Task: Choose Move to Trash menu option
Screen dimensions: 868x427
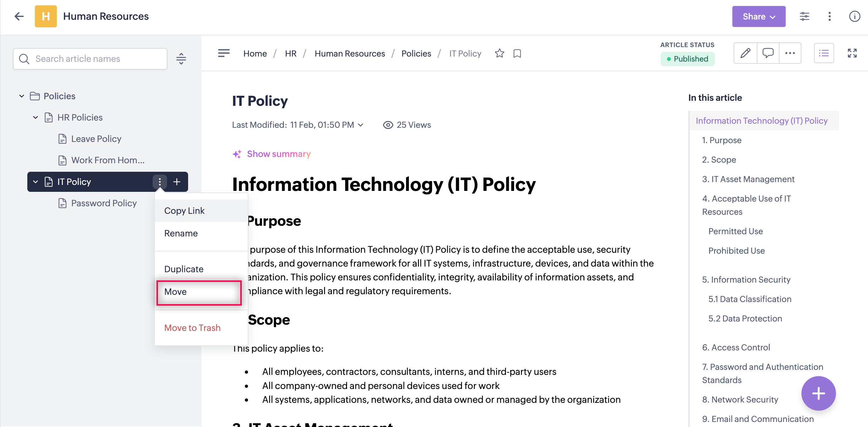Action: click(193, 327)
